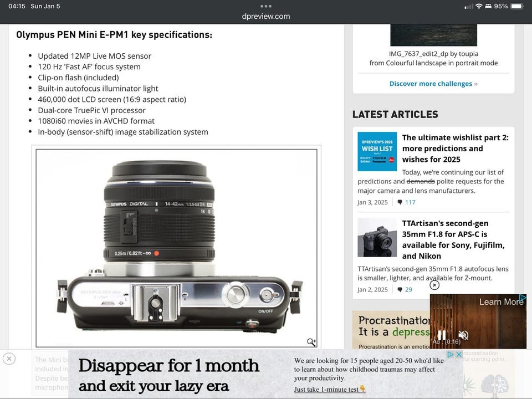This screenshot has height=399, width=532.
Task: Dismiss bottom banner with circled X
Action: tap(9, 359)
